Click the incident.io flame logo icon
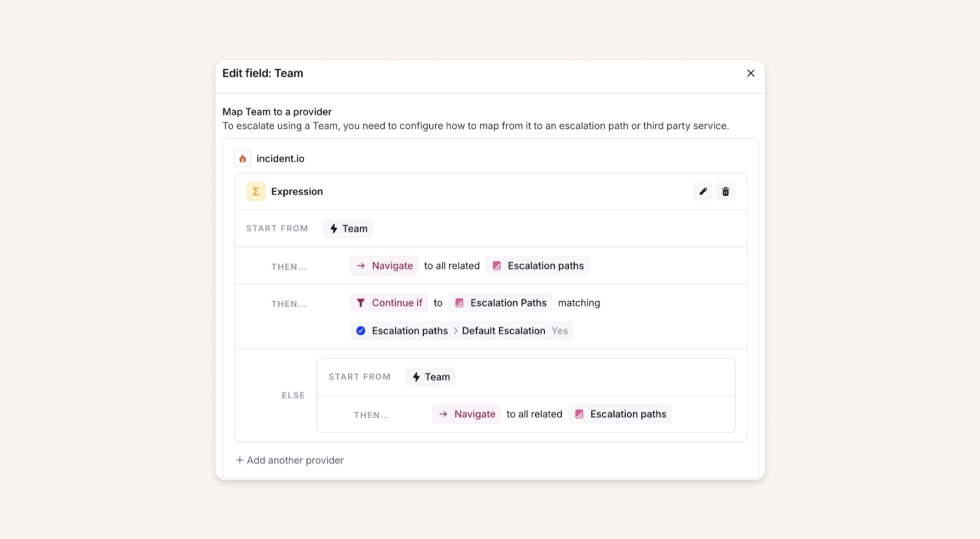Viewport: 980px width, 539px height. click(243, 158)
